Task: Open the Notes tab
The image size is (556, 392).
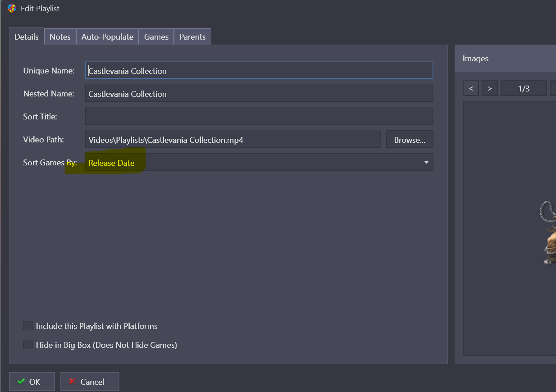Action: tap(60, 37)
